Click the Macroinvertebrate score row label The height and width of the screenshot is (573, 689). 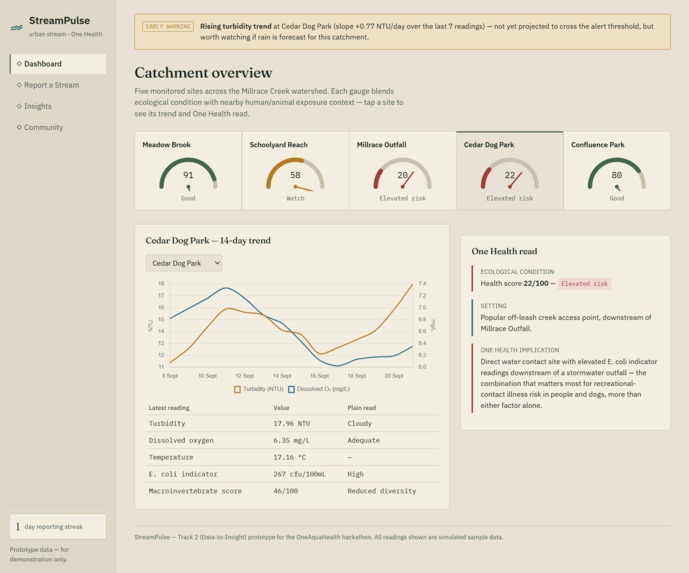click(195, 491)
